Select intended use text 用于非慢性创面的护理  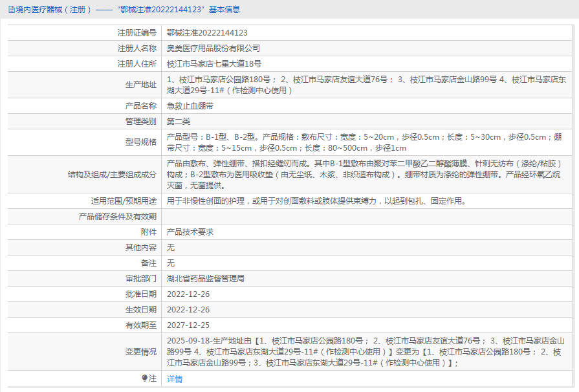click(x=318, y=201)
